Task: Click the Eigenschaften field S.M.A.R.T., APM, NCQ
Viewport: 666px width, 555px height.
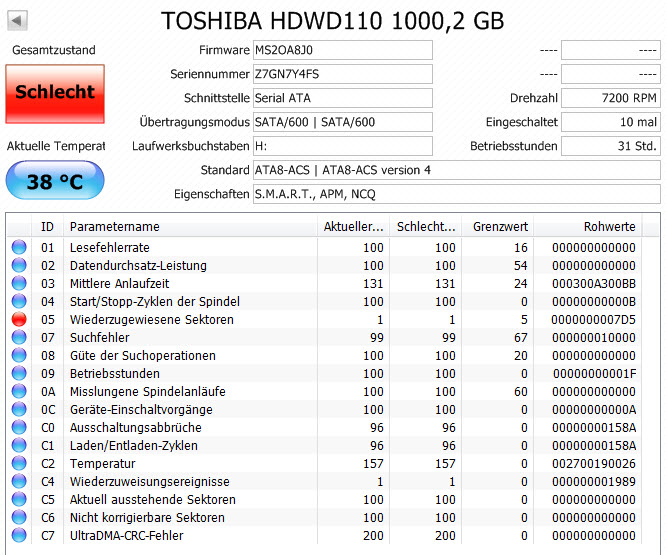Action: tap(457, 194)
